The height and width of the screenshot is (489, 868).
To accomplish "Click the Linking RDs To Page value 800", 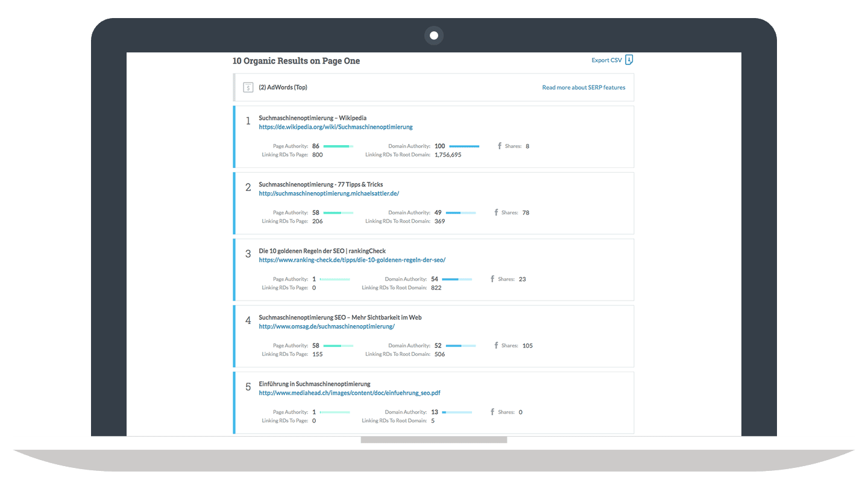I will click(318, 155).
